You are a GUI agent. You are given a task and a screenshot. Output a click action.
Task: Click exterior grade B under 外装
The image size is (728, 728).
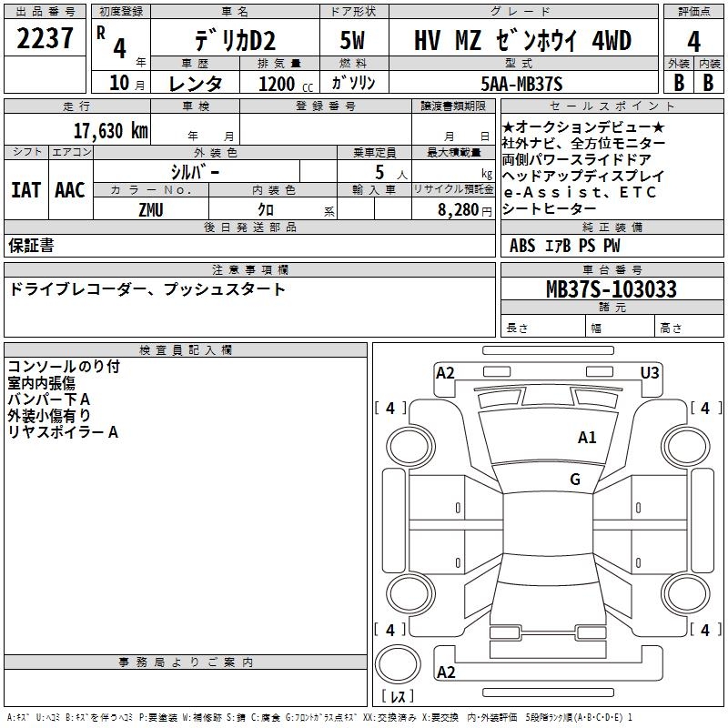click(x=679, y=83)
